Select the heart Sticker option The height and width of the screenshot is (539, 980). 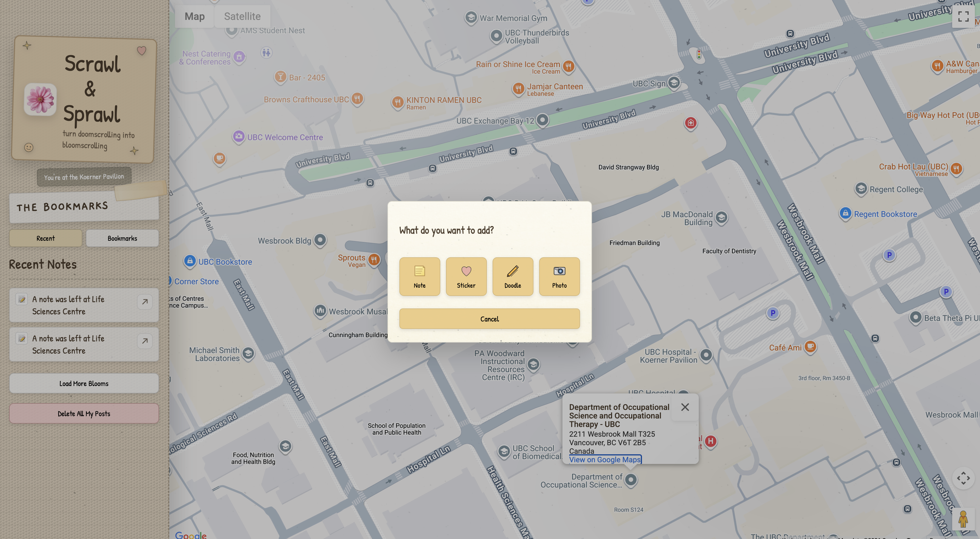(466, 276)
